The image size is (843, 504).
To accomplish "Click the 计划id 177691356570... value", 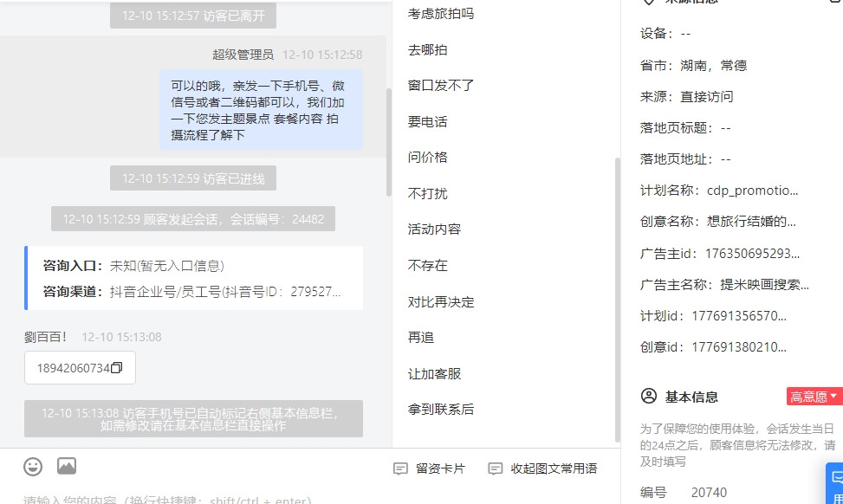I will tap(739, 315).
